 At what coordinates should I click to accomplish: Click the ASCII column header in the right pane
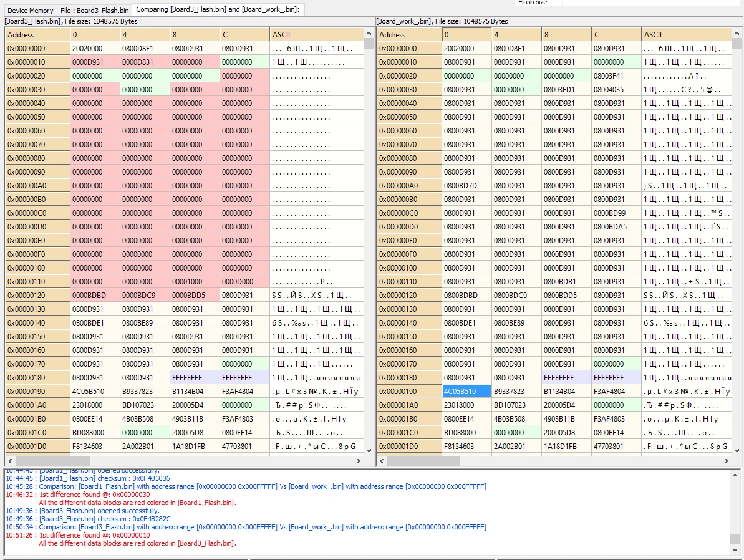(686, 35)
